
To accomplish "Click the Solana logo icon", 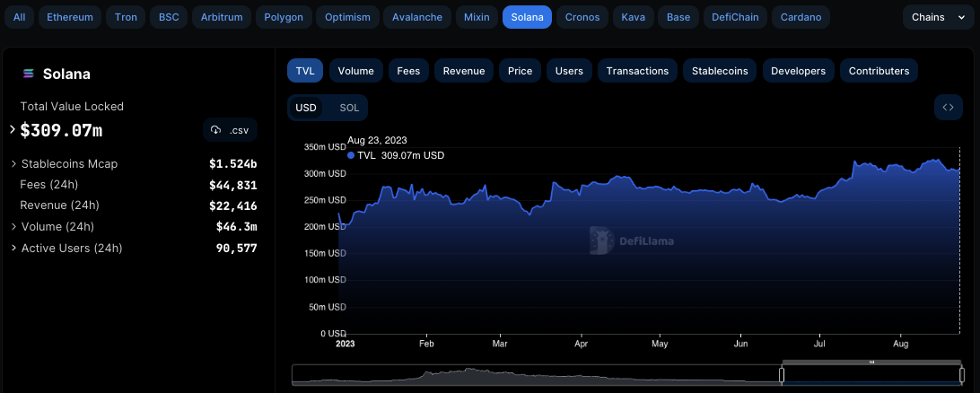I will point(28,74).
